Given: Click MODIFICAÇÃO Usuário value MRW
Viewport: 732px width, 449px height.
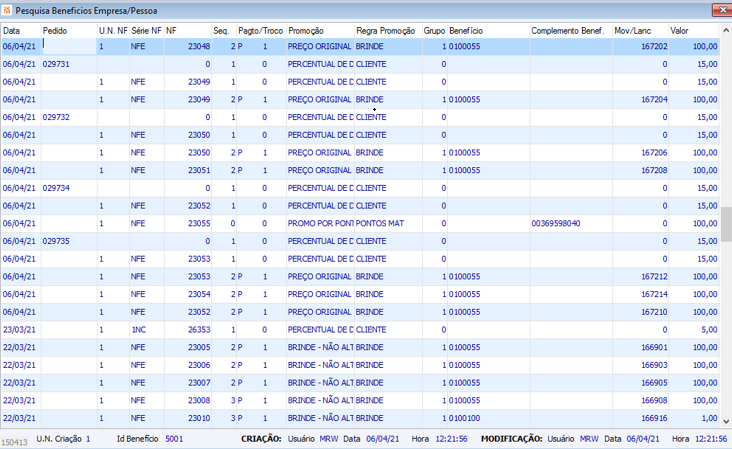Looking at the screenshot, I should coord(589,439).
